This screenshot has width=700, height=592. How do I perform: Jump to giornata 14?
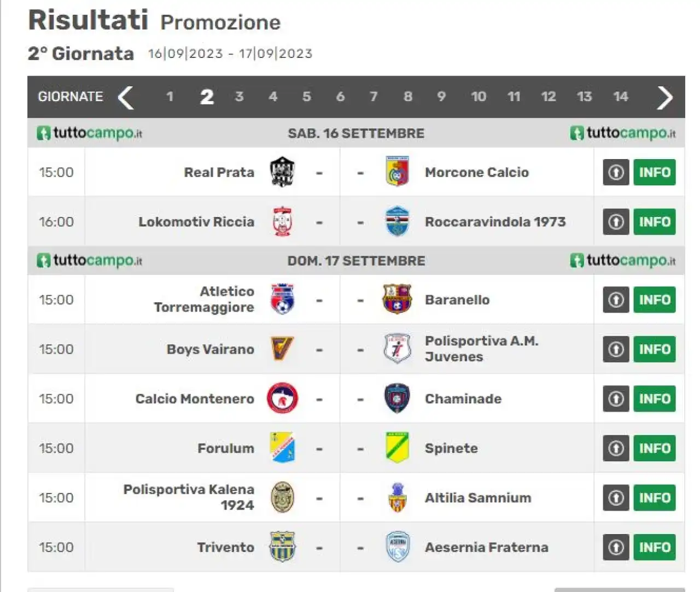[x=621, y=97]
